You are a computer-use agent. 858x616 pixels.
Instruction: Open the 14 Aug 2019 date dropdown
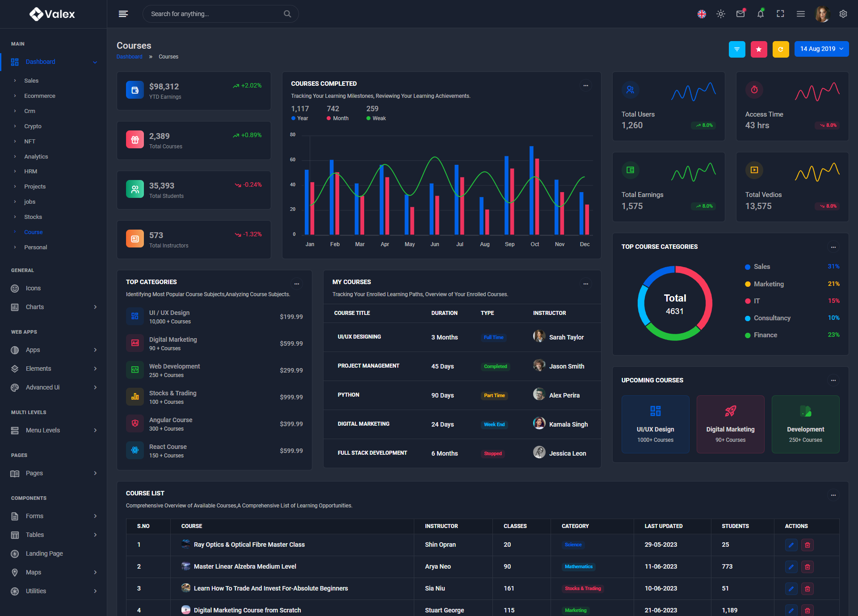821,49
